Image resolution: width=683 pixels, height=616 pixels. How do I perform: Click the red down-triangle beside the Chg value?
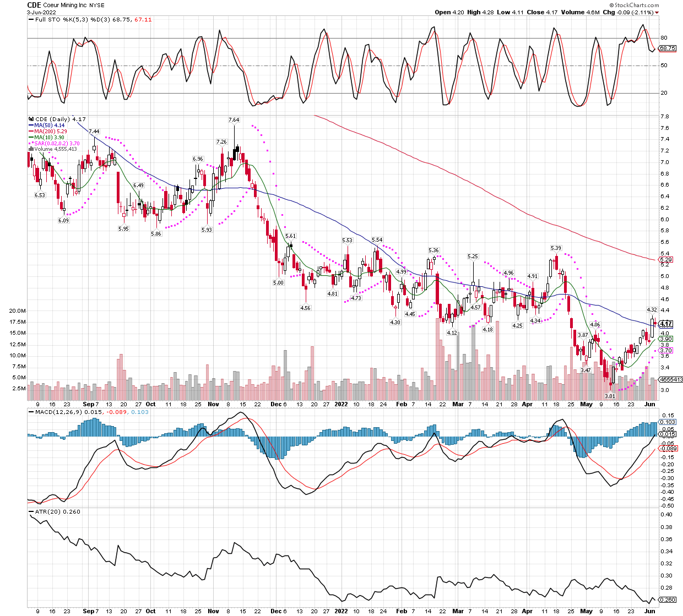coord(657,13)
